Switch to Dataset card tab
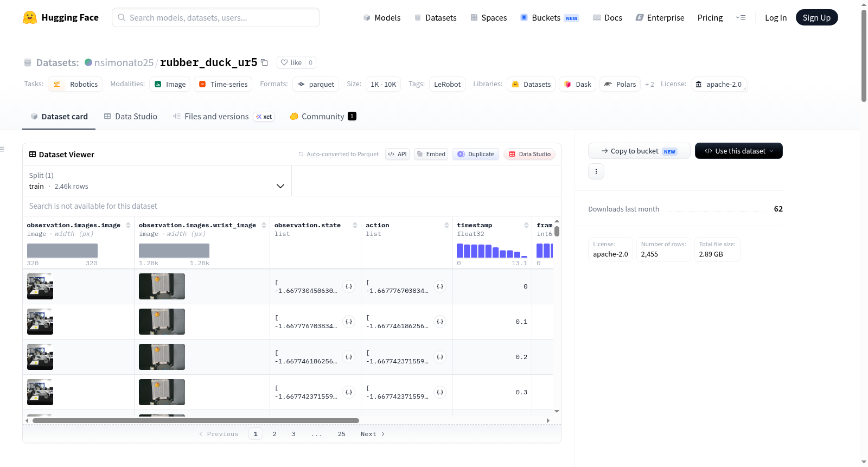Viewport: 868px width, 467px height. [59, 117]
